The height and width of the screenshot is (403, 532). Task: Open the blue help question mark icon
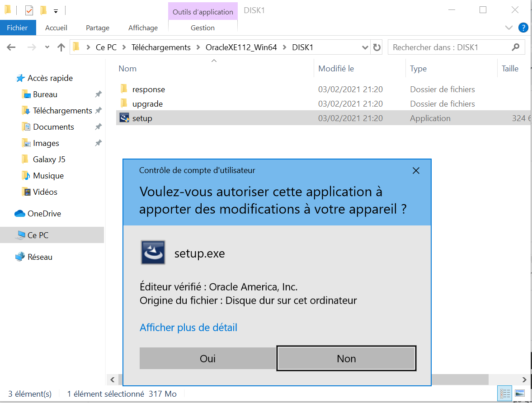(523, 28)
